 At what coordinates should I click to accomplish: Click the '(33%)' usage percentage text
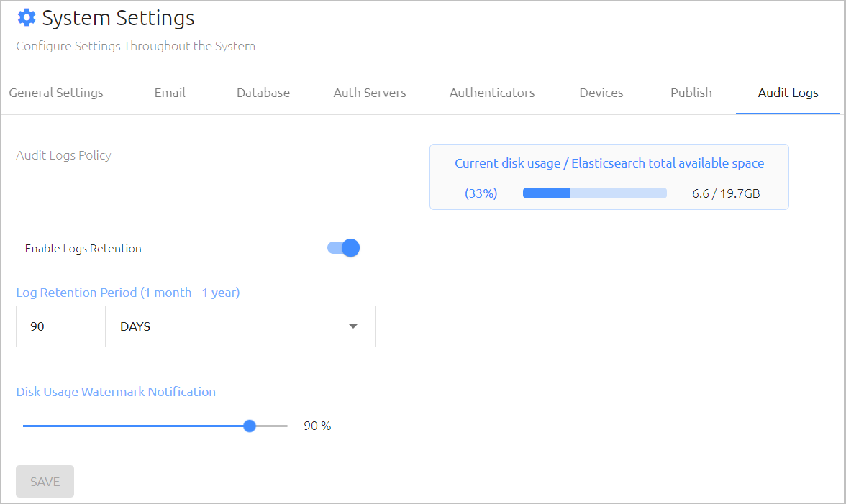click(x=481, y=193)
